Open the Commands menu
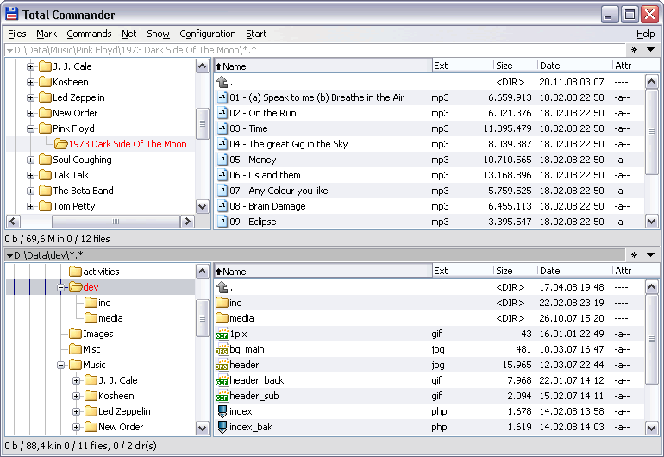Image resolution: width=664 pixels, height=457 pixels. coord(89,34)
